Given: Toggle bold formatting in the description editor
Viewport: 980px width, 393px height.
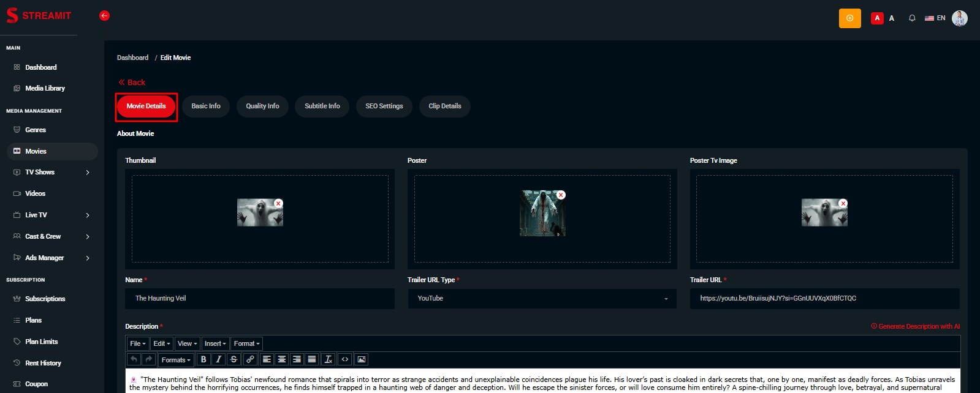Looking at the screenshot, I should (x=203, y=359).
